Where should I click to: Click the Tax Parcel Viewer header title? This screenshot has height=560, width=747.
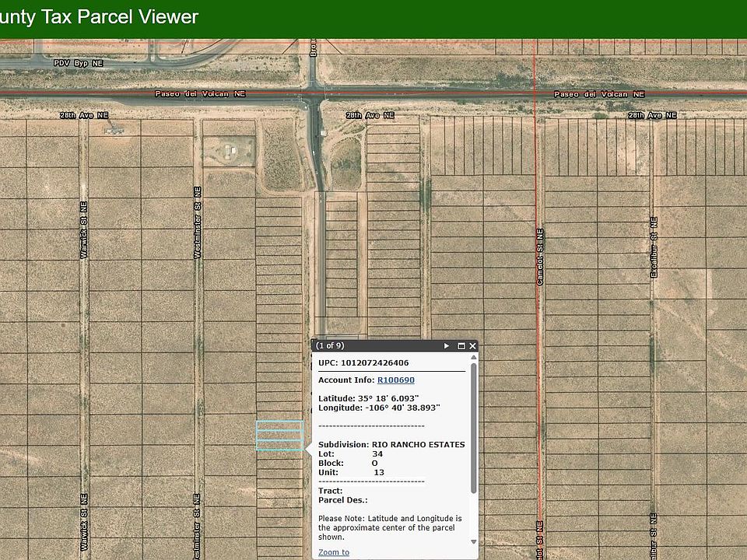[100, 17]
